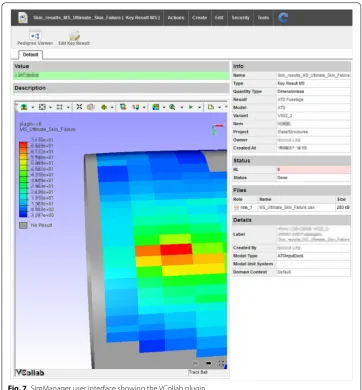Click the fullscreen icon at viewer bottom right
This screenshot has width=362, height=390.
(x=221, y=363)
